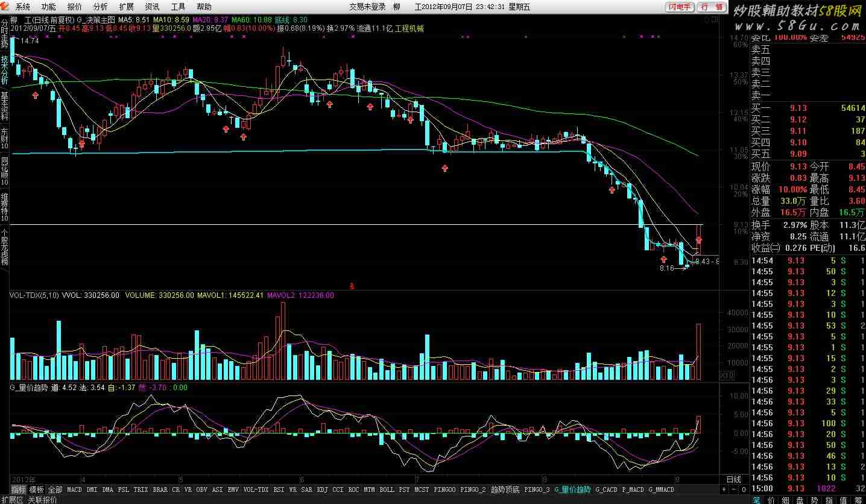866x504 pixels.
Task: Open the 工具 menu
Action: (x=179, y=7)
